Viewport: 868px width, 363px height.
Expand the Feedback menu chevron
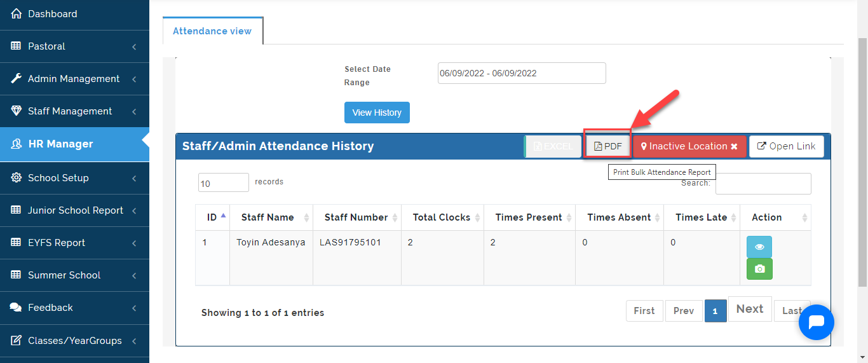tap(135, 308)
